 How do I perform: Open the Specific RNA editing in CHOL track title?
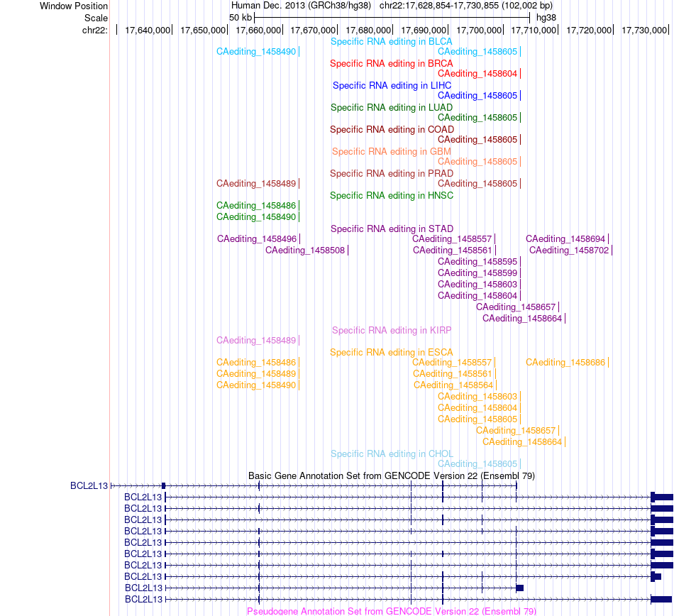[x=392, y=454]
